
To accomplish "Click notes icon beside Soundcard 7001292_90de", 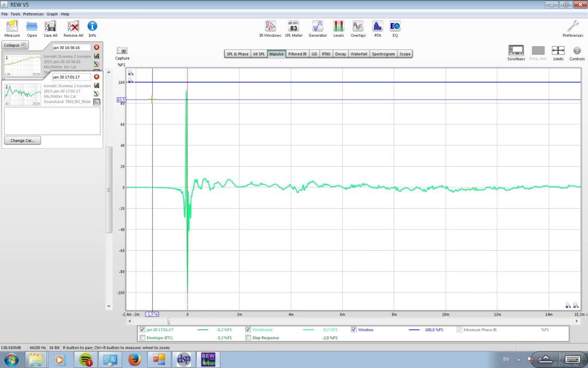I will coord(96,102).
